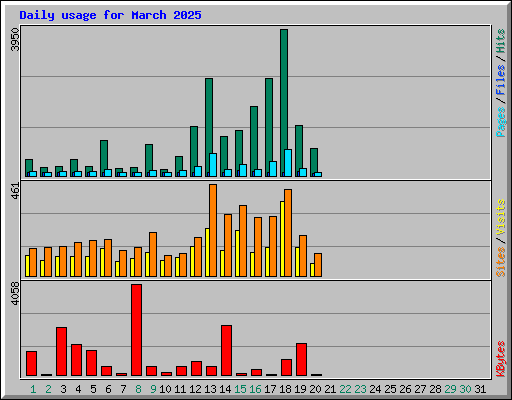Click the orange Sites bar for day 13

[213, 230]
